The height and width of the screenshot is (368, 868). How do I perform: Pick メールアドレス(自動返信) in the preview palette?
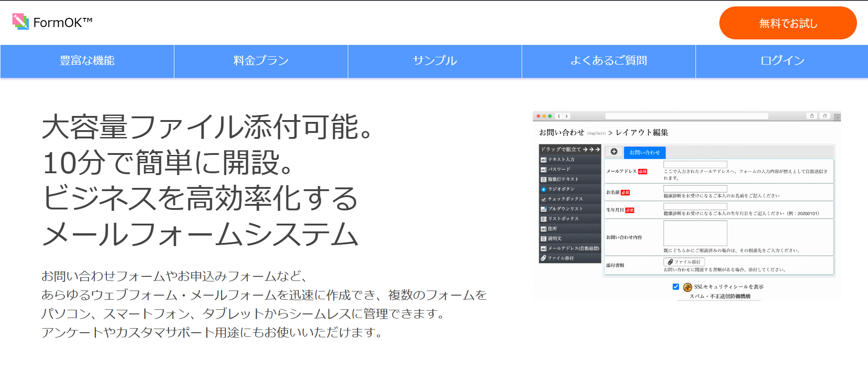pos(570,248)
